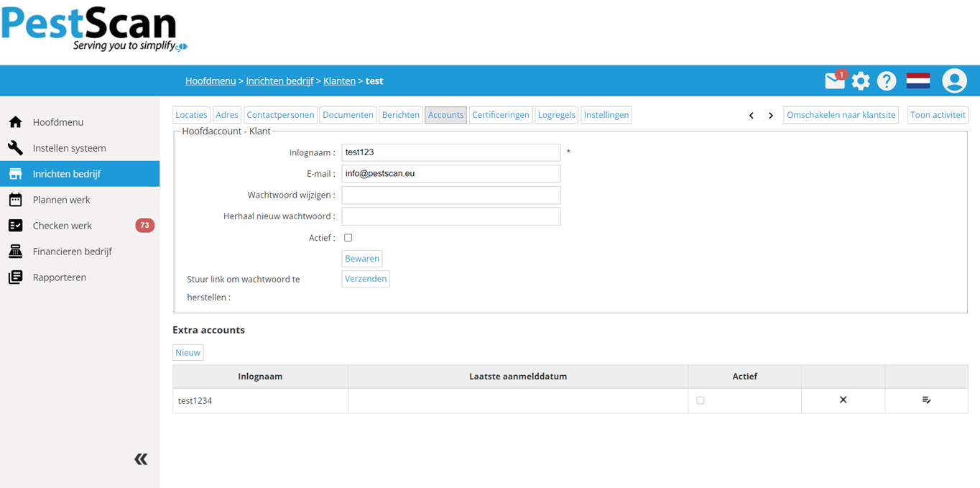Click the Herhaal nieuw wachtwoord field

(x=451, y=216)
